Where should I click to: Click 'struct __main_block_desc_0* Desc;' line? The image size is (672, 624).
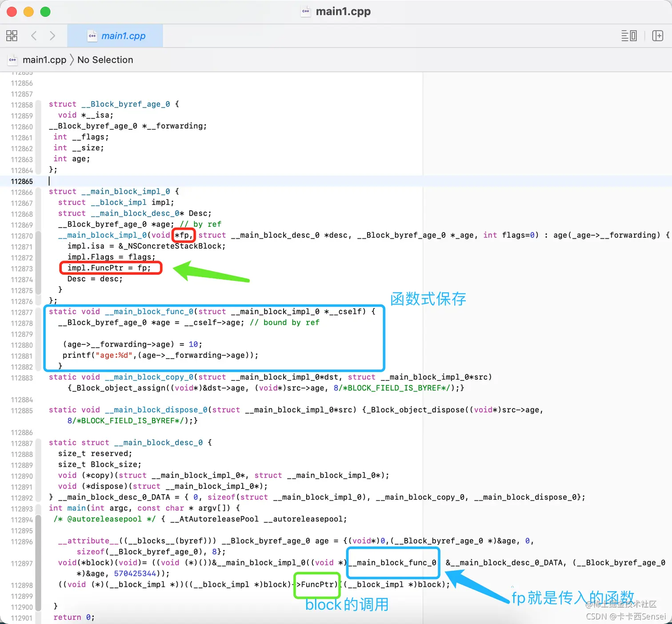point(135,213)
